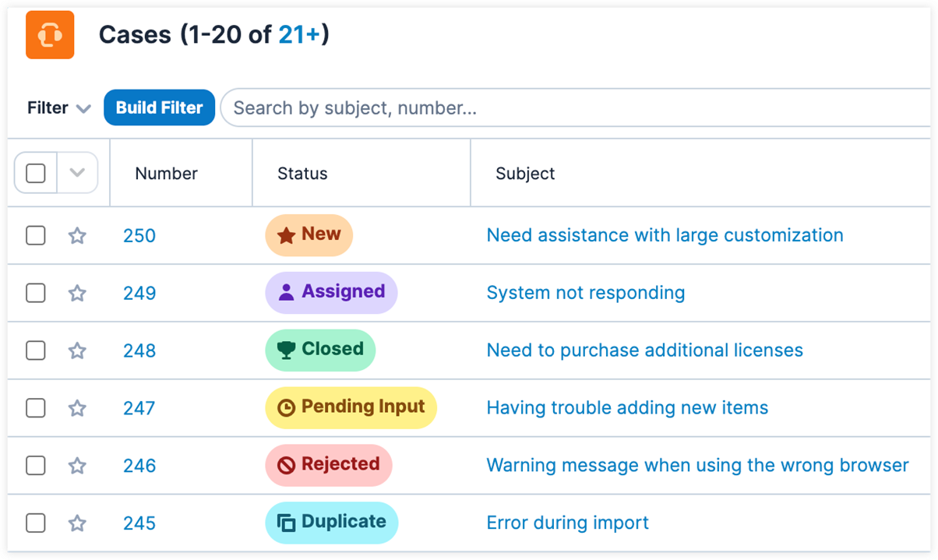The image size is (938, 560).
Task: Check the select-all checkbox in header
Action: click(36, 173)
